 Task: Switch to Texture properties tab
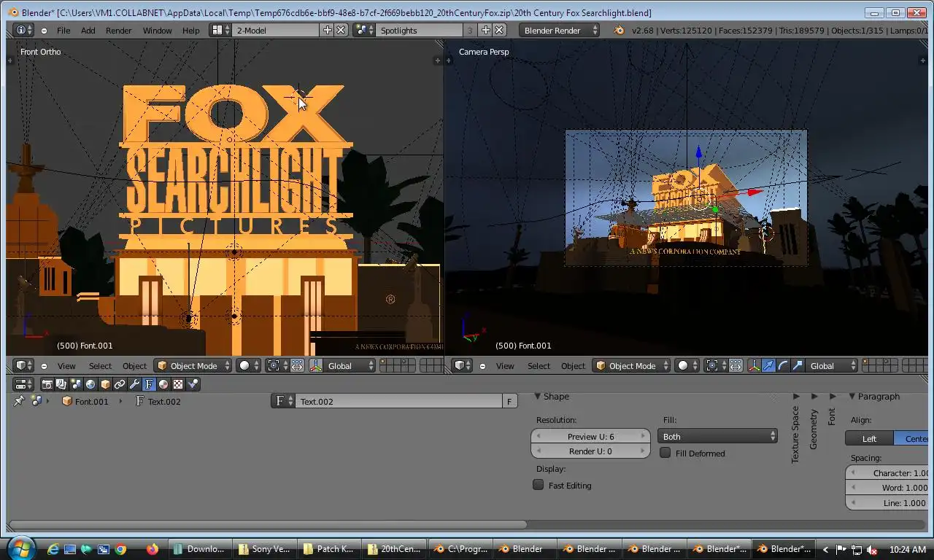click(178, 384)
